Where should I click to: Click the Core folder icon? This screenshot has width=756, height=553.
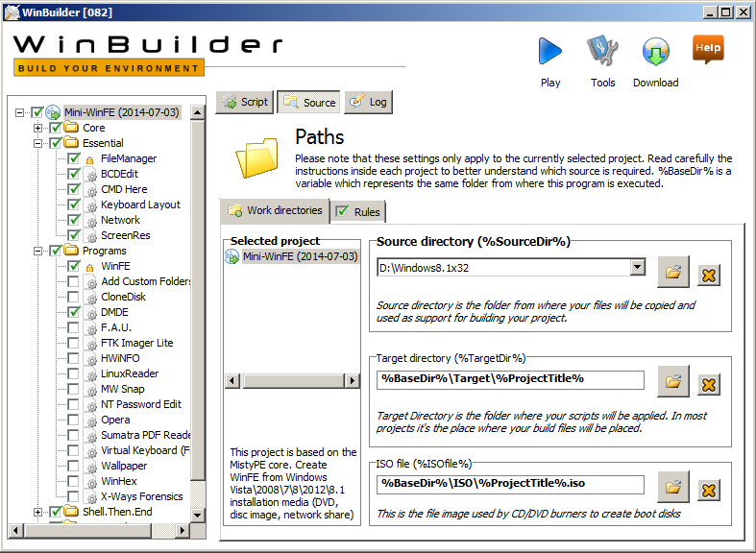coord(71,128)
